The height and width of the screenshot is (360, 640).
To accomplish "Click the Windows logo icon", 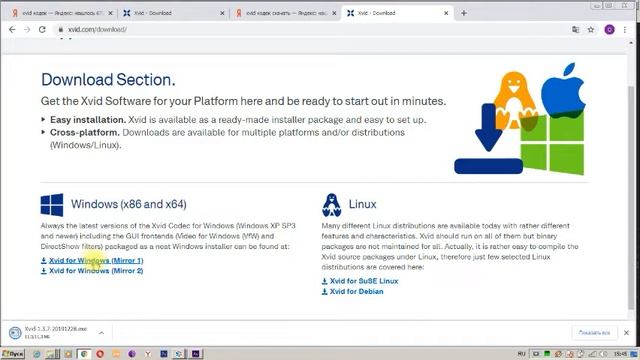I will (x=52, y=205).
